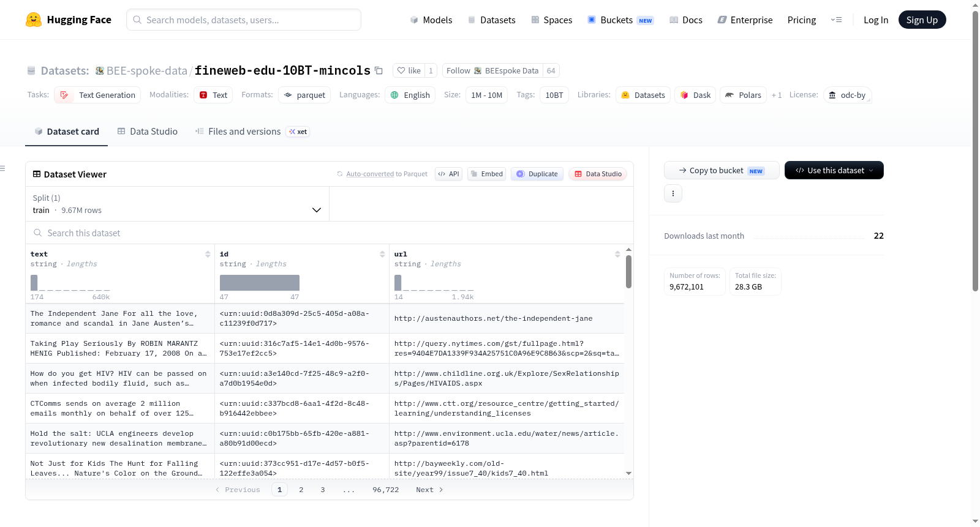This screenshot has width=980, height=527.
Task: Click the BEE-spoke-data owner link
Action: coord(147,71)
